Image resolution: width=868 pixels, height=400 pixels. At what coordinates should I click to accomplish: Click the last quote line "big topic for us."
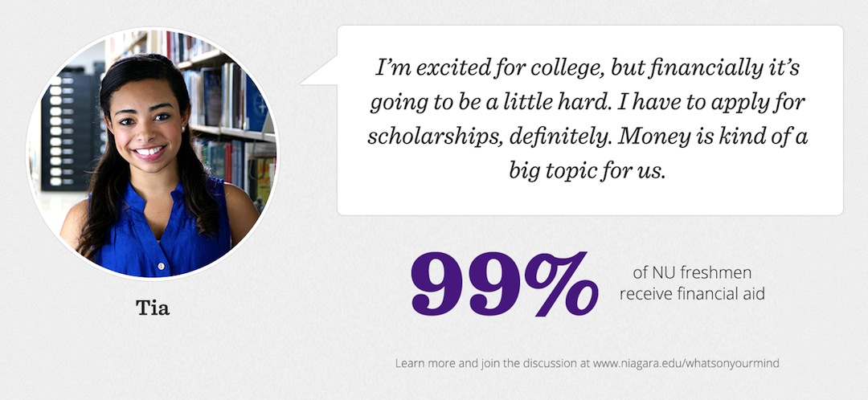click(588, 171)
